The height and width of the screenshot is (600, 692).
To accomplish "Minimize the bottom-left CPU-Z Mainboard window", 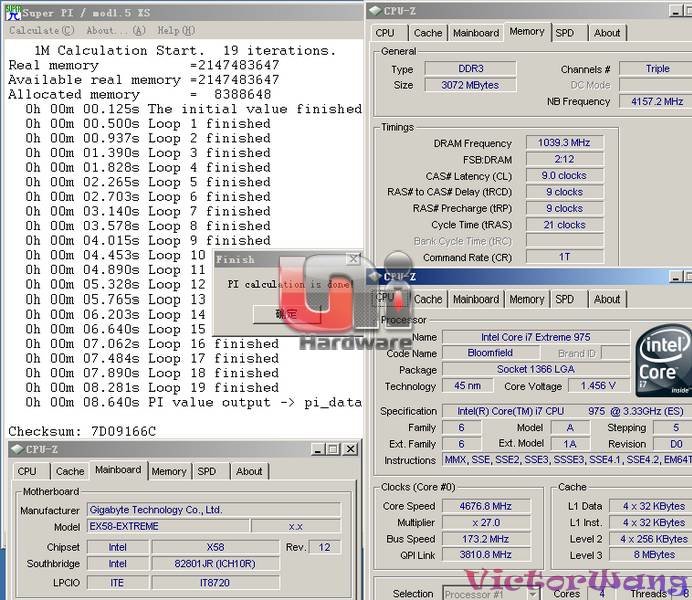I will [x=318, y=449].
